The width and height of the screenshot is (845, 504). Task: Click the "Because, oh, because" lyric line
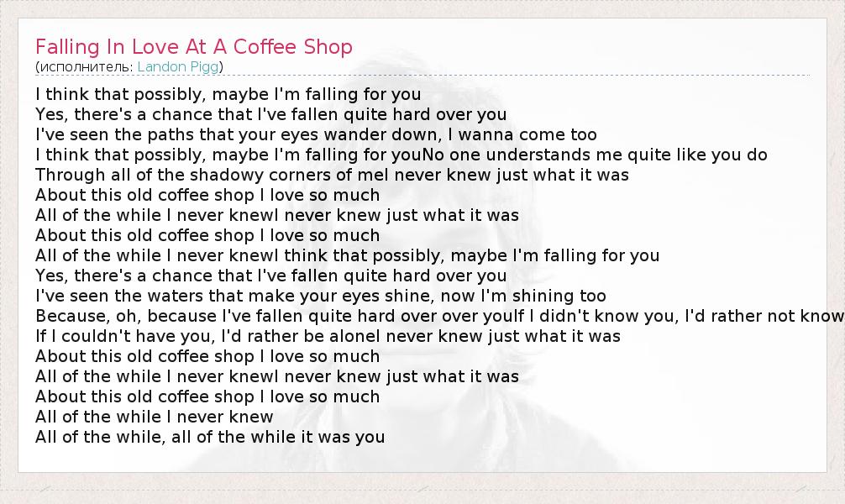point(252,316)
